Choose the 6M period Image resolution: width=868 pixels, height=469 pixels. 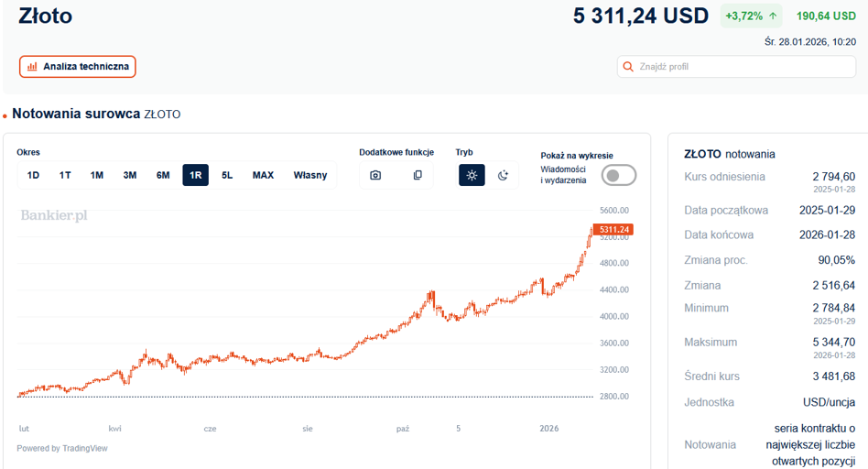[x=163, y=175]
